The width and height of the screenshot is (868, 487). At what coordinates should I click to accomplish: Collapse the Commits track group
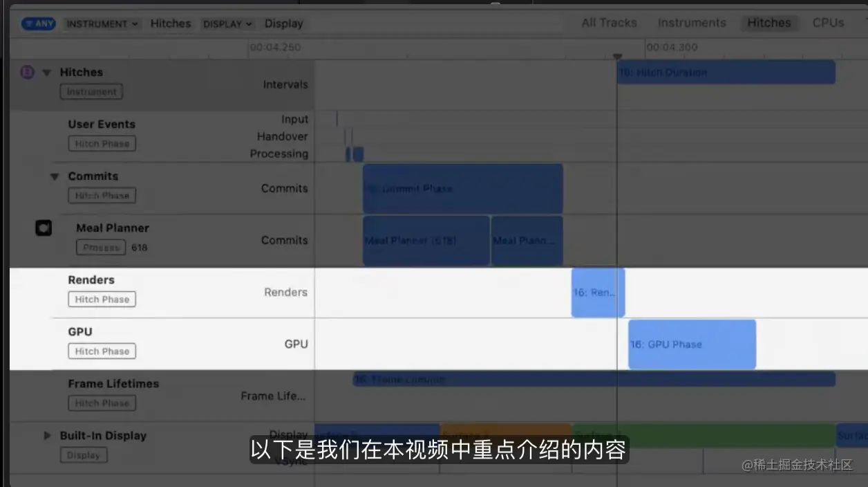pyautogui.click(x=55, y=176)
